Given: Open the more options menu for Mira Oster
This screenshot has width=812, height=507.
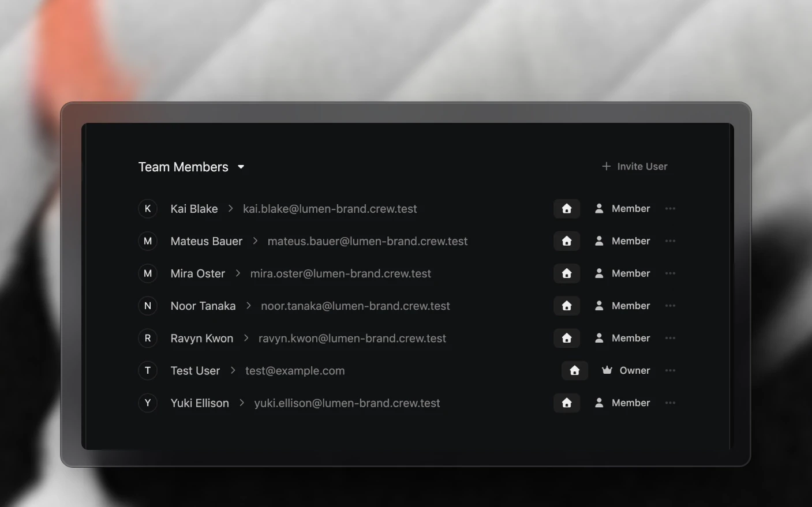Looking at the screenshot, I should click(670, 273).
